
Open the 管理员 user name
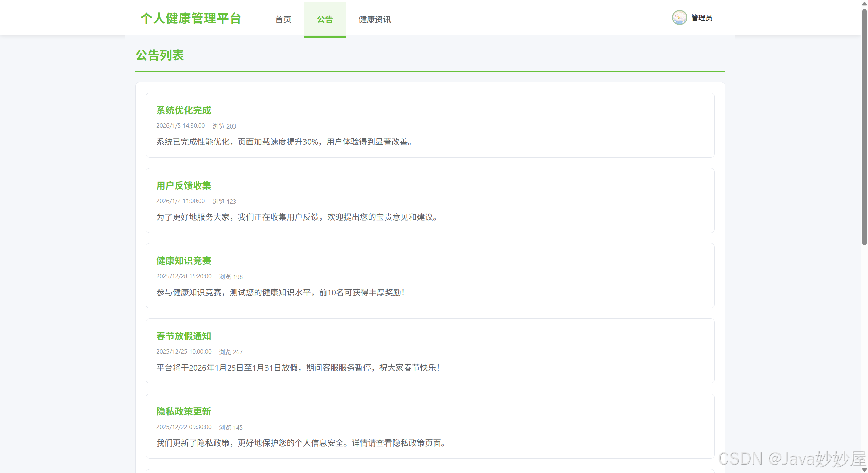(x=702, y=18)
